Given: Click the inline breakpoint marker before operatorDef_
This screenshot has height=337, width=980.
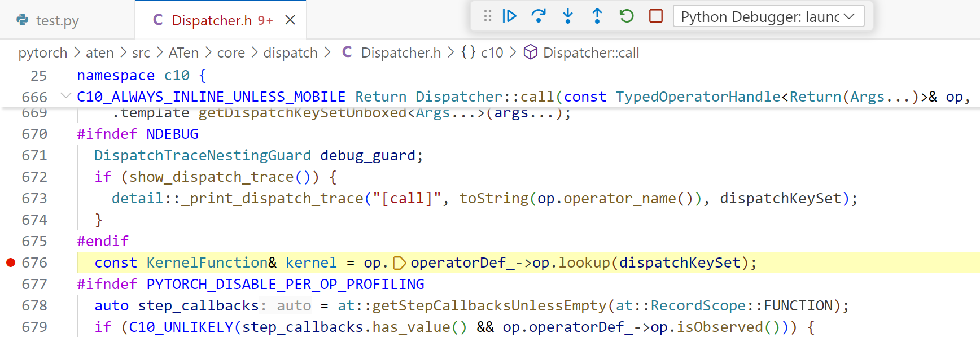Looking at the screenshot, I should pos(399,263).
